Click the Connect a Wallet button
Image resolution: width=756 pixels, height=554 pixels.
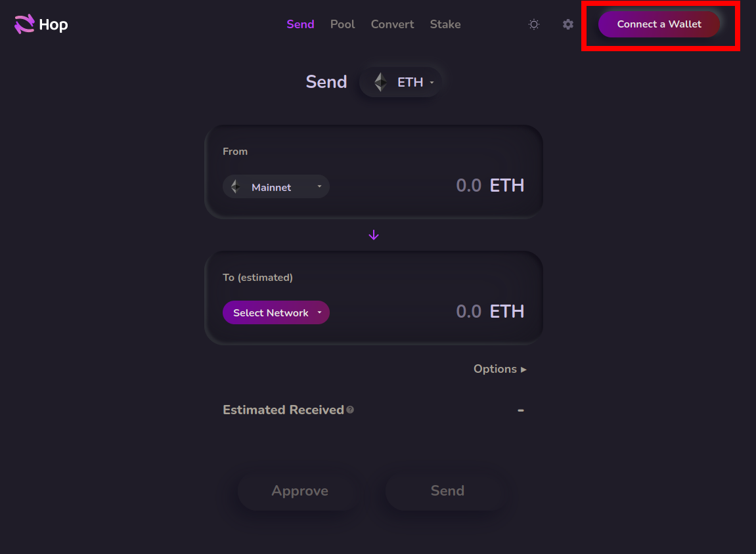tap(659, 24)
